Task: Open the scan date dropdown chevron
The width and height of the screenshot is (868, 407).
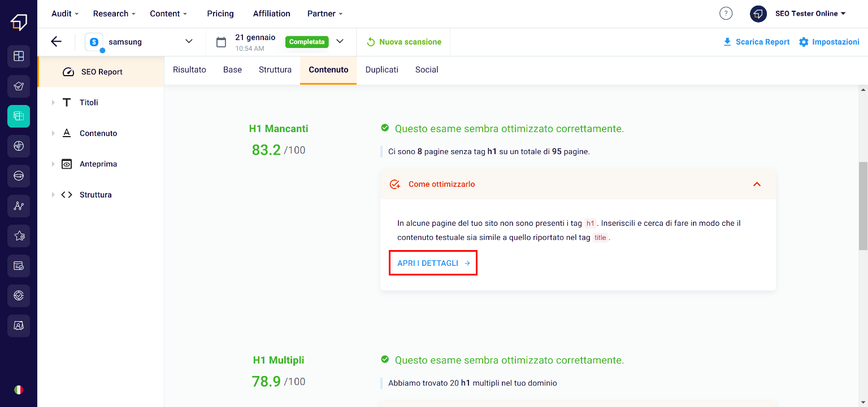Action: (x=340, y=42)
